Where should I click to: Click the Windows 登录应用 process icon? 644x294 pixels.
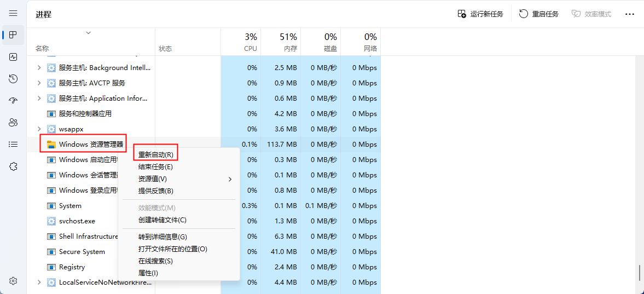(51, 191)
